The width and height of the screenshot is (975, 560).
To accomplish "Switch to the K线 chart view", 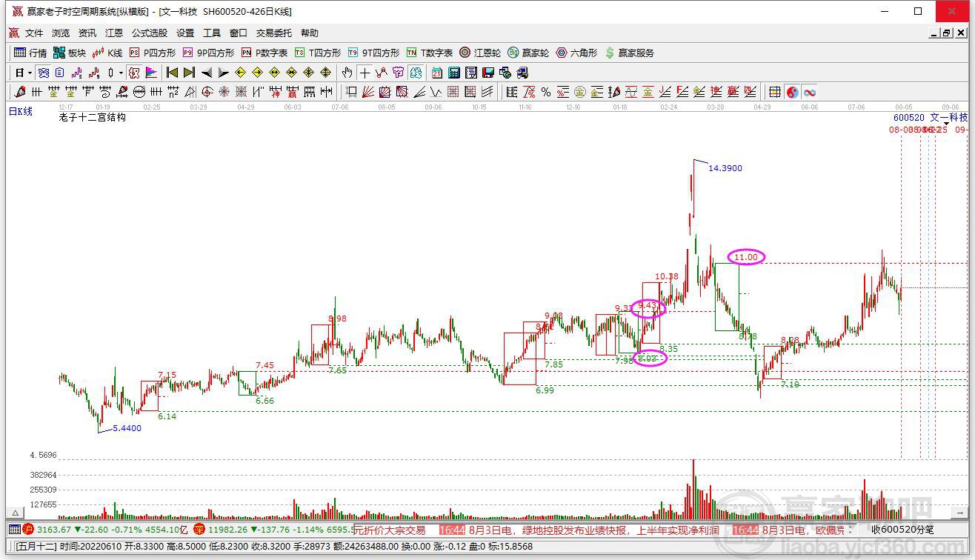I will click(x=107, y=53).
